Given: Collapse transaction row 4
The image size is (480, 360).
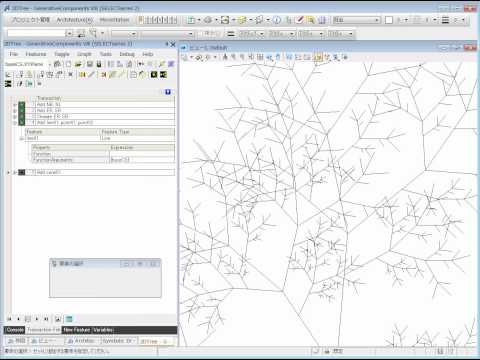Looking at the screenshot, I should pos(15,123).
